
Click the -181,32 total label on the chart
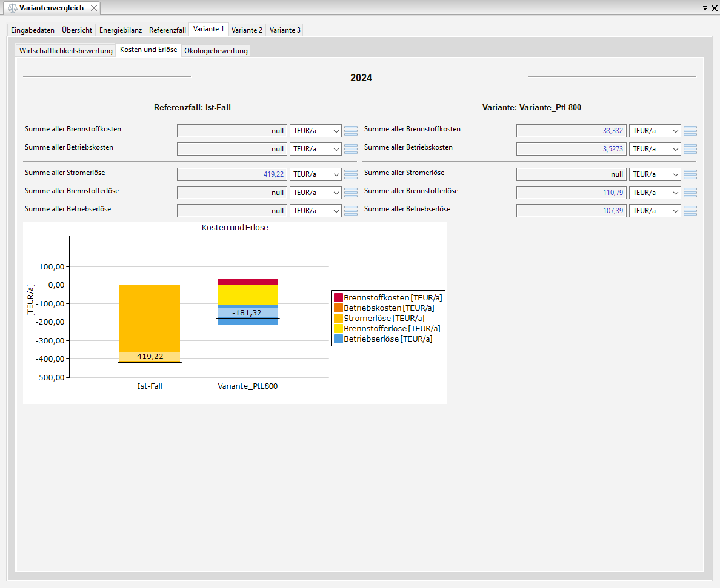(247, 313)
